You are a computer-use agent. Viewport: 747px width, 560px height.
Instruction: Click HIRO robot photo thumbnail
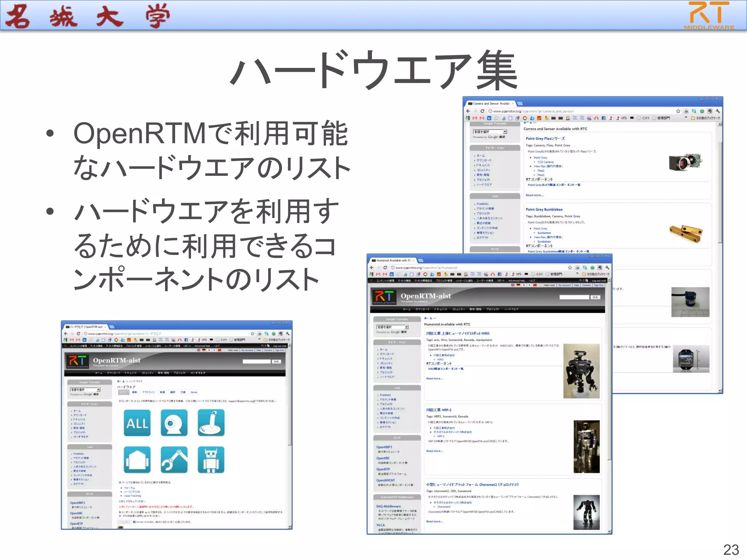[x=581, y=371]
